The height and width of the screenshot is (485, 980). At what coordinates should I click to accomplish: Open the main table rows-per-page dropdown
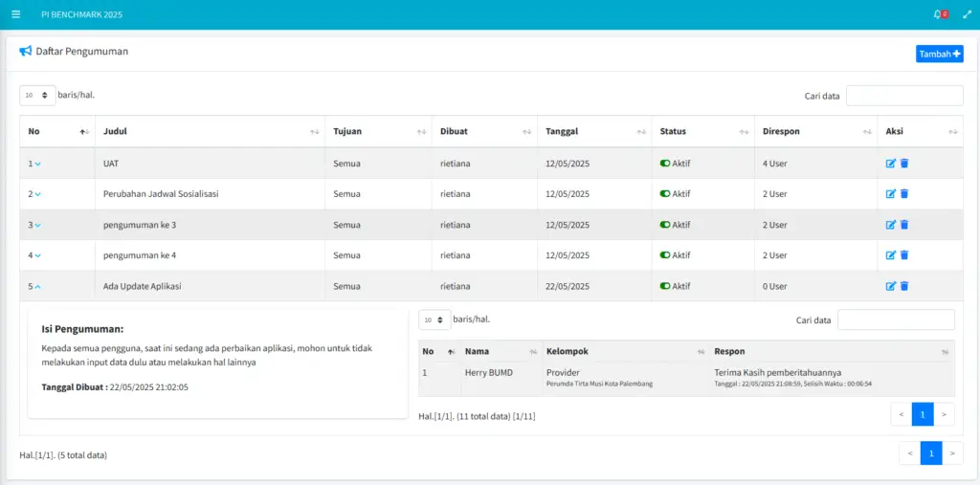pos(37,96)
